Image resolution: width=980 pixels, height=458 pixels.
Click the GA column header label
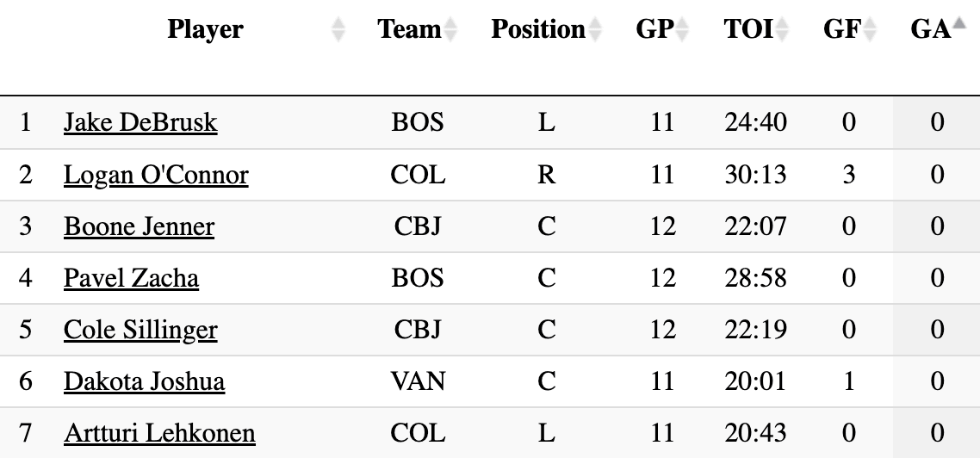click(x=929, y=30)
